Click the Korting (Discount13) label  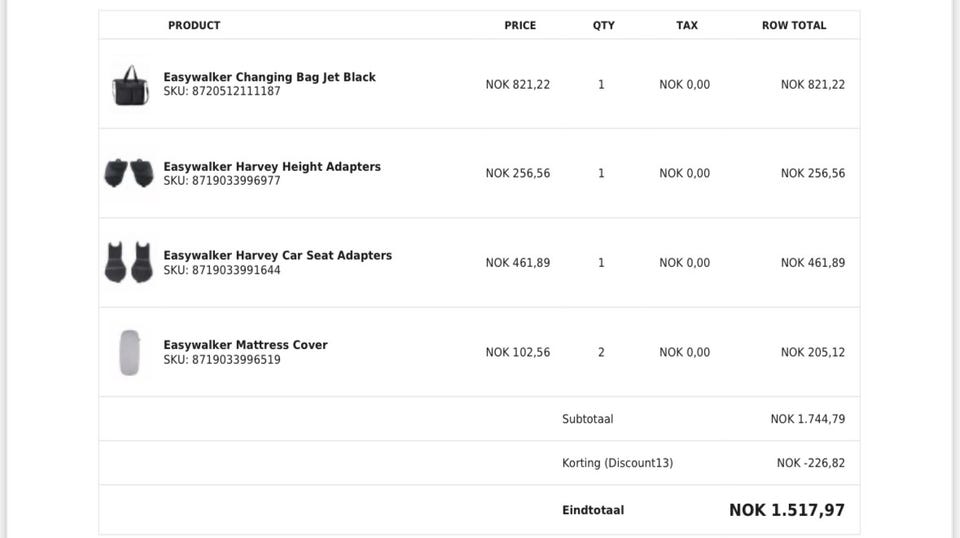(617, 463)
